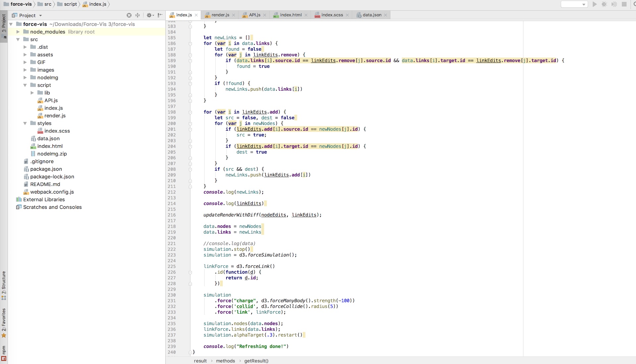636x364 pixels.
Task: Click the Debug bug icon
Action: (x=604, y=4)
